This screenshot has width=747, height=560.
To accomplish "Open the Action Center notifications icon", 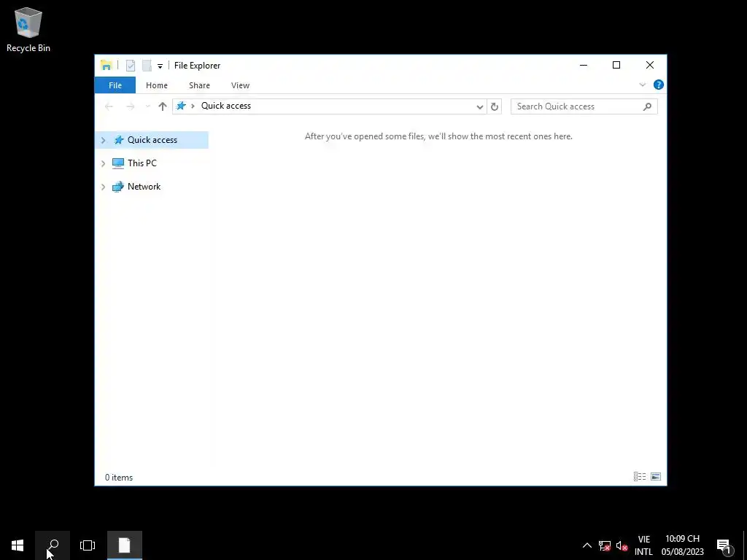I will [x=724, y=545].
